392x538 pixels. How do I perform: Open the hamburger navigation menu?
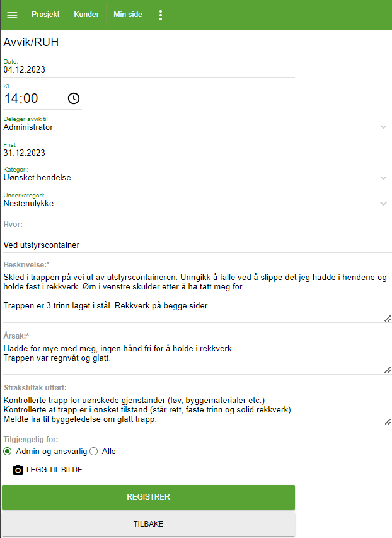pyautogui.click(x=12, y=15)
